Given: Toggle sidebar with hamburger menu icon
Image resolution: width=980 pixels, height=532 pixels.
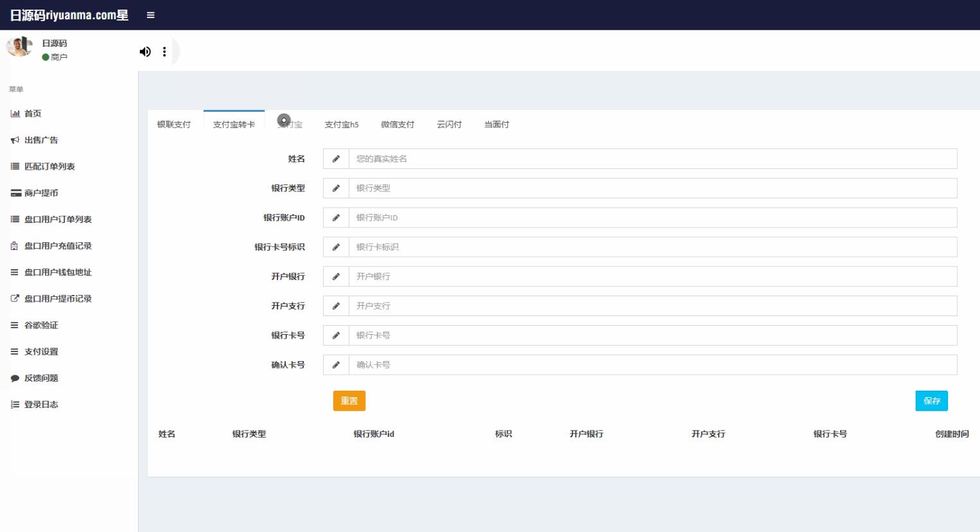Looking at the screenshot, I should coord(150,15).
